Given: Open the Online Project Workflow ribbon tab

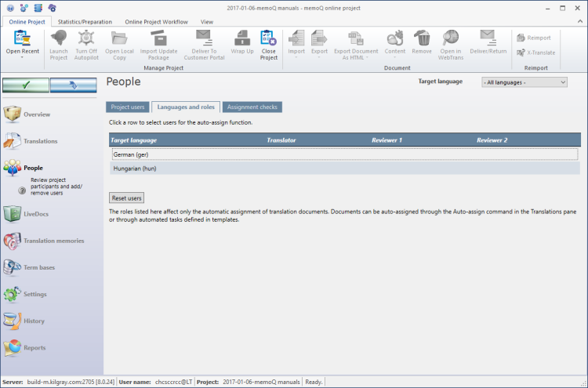Looking at the screenshot, I should (156, 22).
